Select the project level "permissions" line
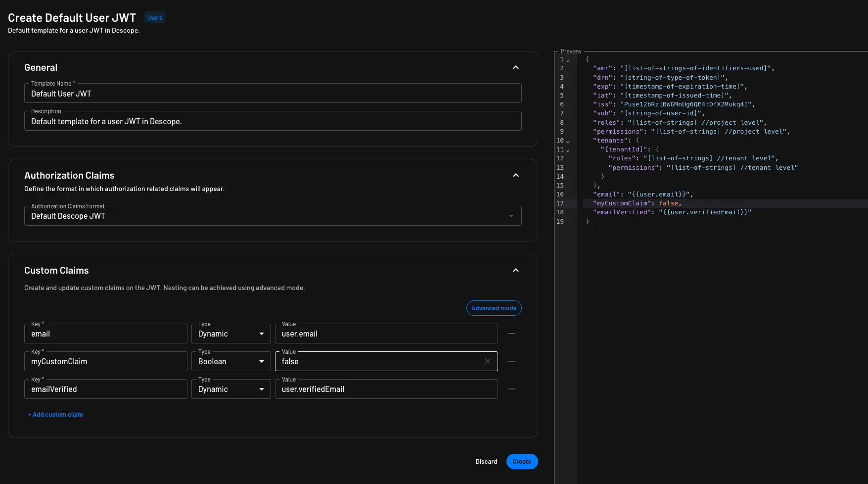Image resolution: width=868 pixels, height=484 pixels. (691, 132)
